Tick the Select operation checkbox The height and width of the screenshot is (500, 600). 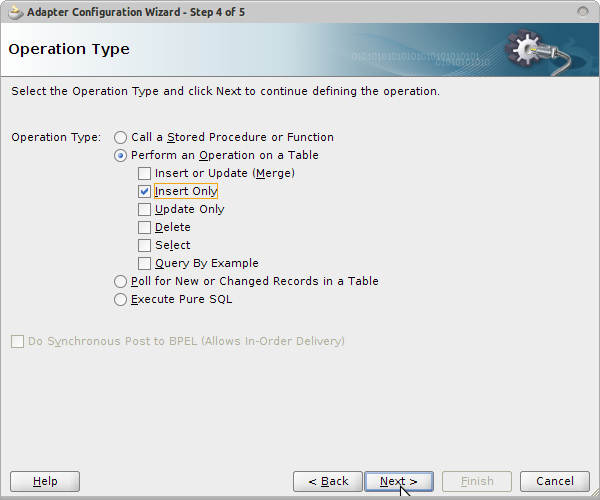(144, 245)
